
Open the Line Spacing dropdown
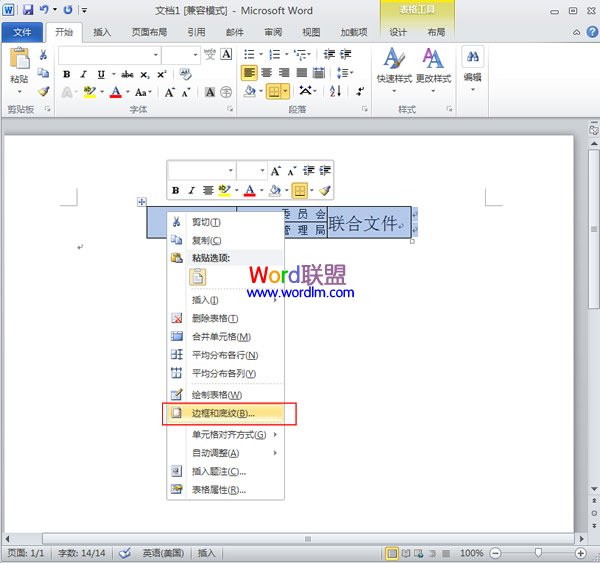point(345,72)
